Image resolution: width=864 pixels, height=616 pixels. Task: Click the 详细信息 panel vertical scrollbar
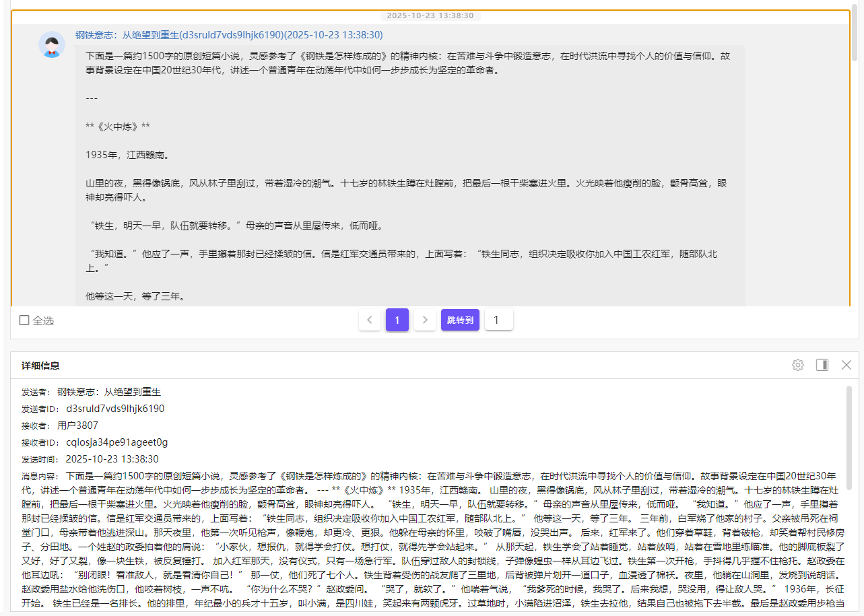(849, 438)
